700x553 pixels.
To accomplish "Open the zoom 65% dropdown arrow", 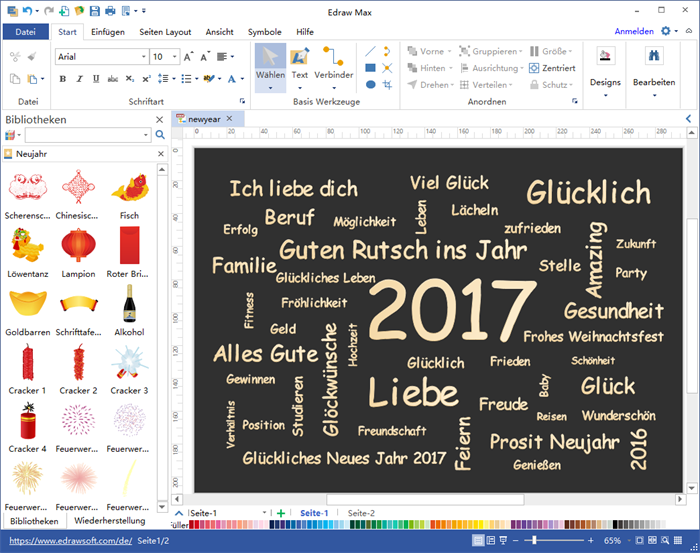I will 629,541.
